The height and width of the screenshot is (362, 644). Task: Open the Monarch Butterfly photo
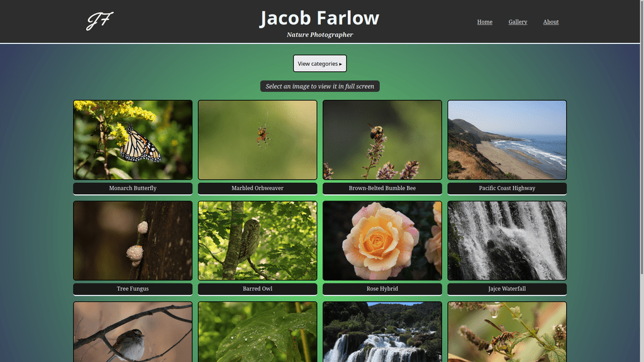click(133, 140)
